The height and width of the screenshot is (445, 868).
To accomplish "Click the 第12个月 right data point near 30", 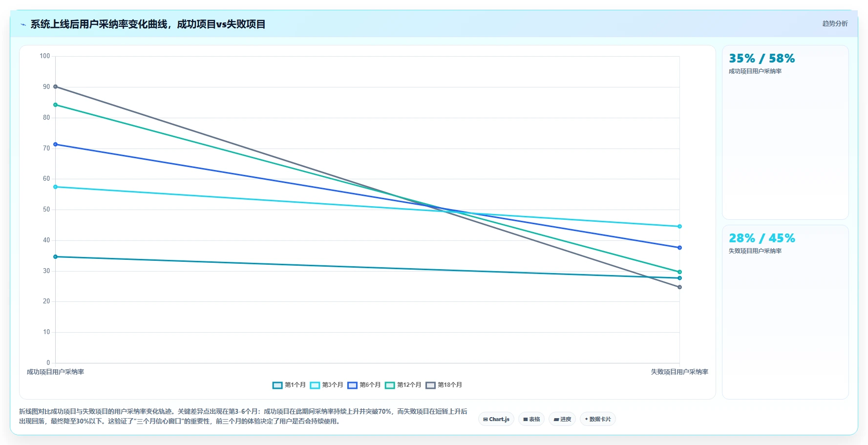I will tap(679, 272).
